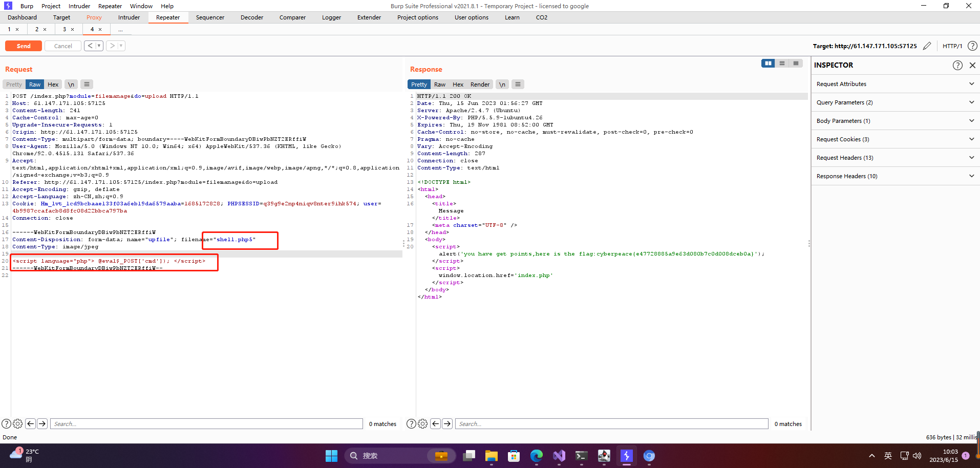Add new Repeater tab via ellipsis
This screenshot has width=980, height=468.
[x=121, y=29]
